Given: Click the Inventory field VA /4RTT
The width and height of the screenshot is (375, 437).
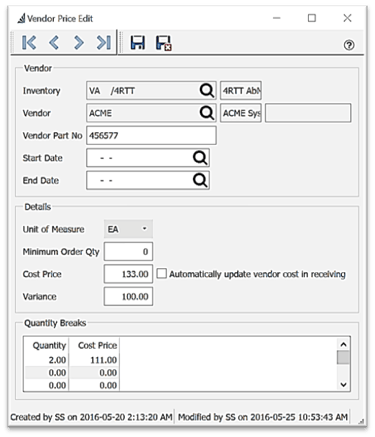Looking at the screenshot, I should click(x=151, y=90).
